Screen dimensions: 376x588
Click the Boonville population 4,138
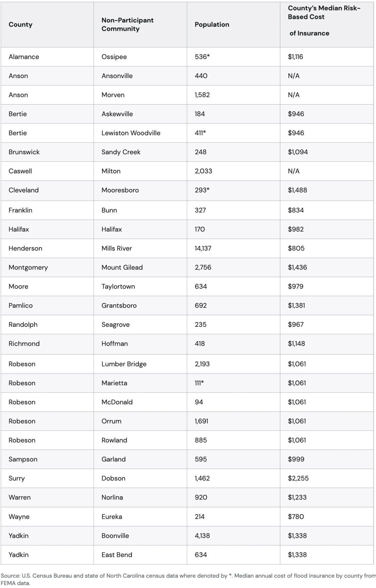pyautogui.click(x=202, y=536)
